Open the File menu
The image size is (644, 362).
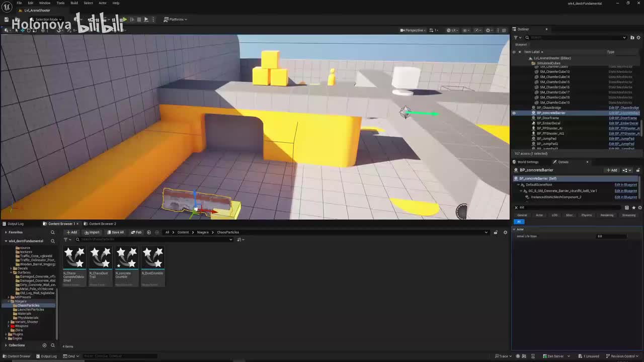tap(19, 3)
